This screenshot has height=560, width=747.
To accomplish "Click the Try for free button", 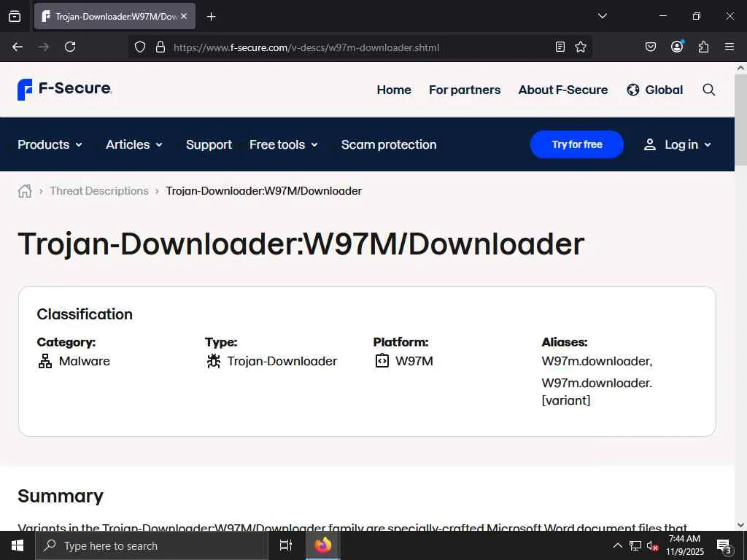I will pos(576,144).
